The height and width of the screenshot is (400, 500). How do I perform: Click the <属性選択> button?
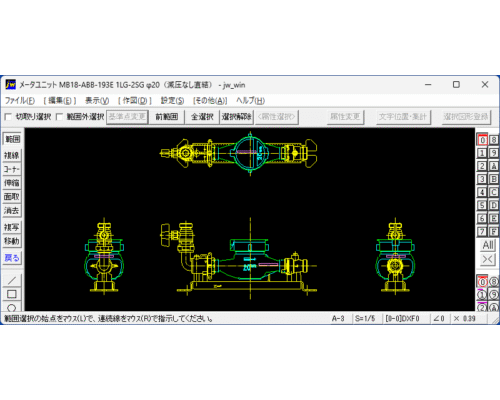click(277, 117)
